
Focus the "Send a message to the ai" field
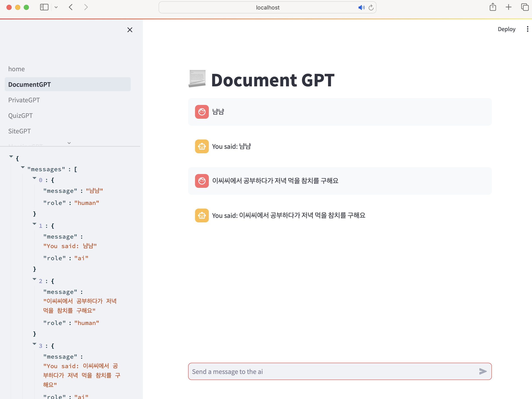pos(332,371)
